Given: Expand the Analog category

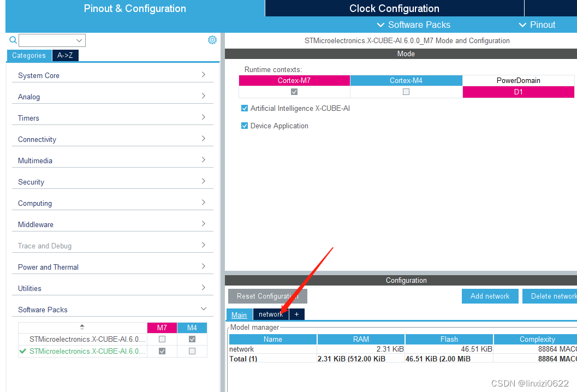Looking at the screenshot, I should click(x=112, y=97).
